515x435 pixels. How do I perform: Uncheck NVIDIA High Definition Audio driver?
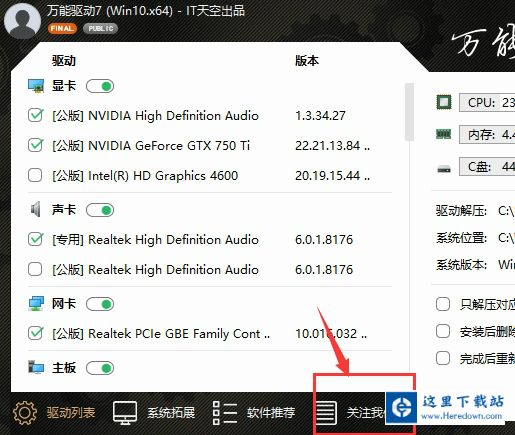click(x=35, y=115)
